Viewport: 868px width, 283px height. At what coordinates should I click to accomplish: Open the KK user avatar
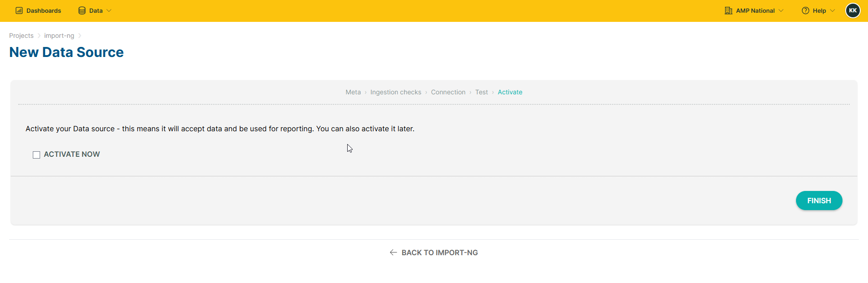click(x=853, y=10)
